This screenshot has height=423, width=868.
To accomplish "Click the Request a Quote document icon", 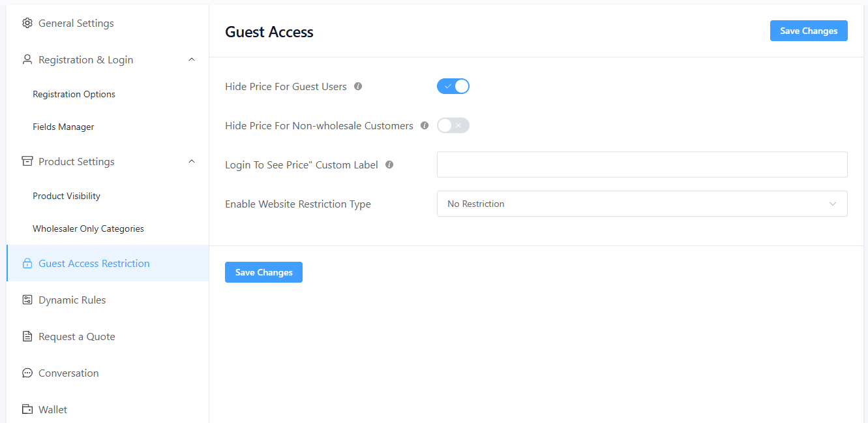I will coord(27,337).
